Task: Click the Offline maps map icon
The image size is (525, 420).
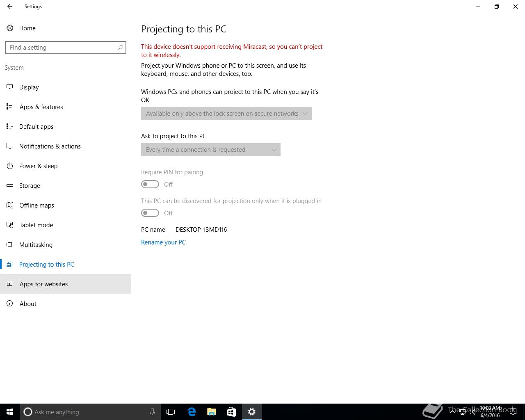Action: tap(10, 205)
